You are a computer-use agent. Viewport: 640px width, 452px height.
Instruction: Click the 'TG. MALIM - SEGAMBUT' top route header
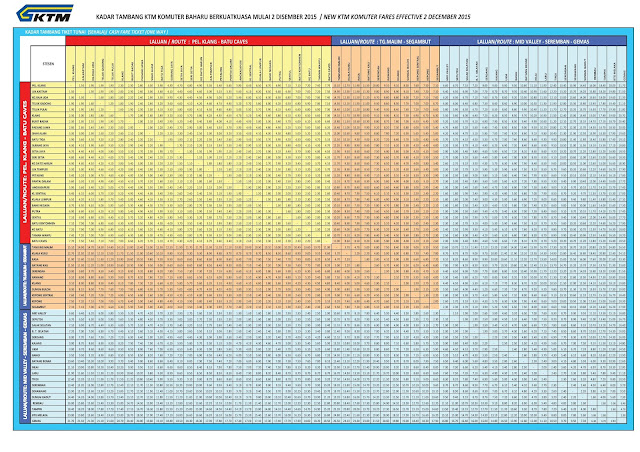point(385,41)
